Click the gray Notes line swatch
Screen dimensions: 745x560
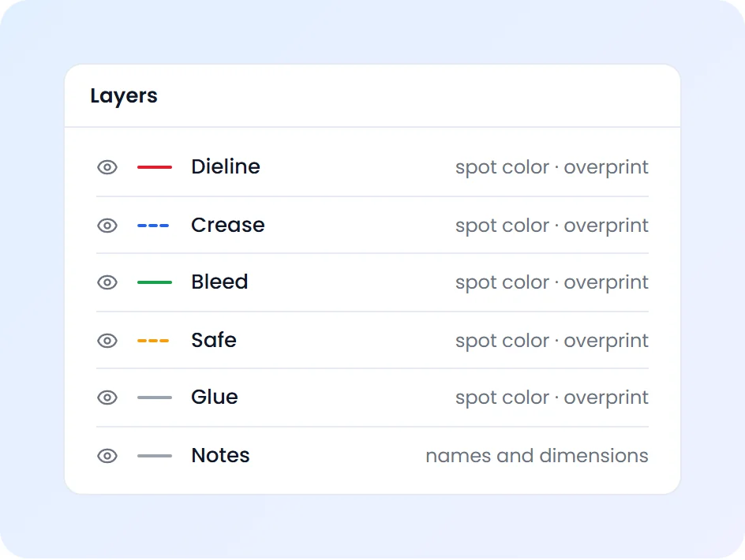(x=155, y=456)
